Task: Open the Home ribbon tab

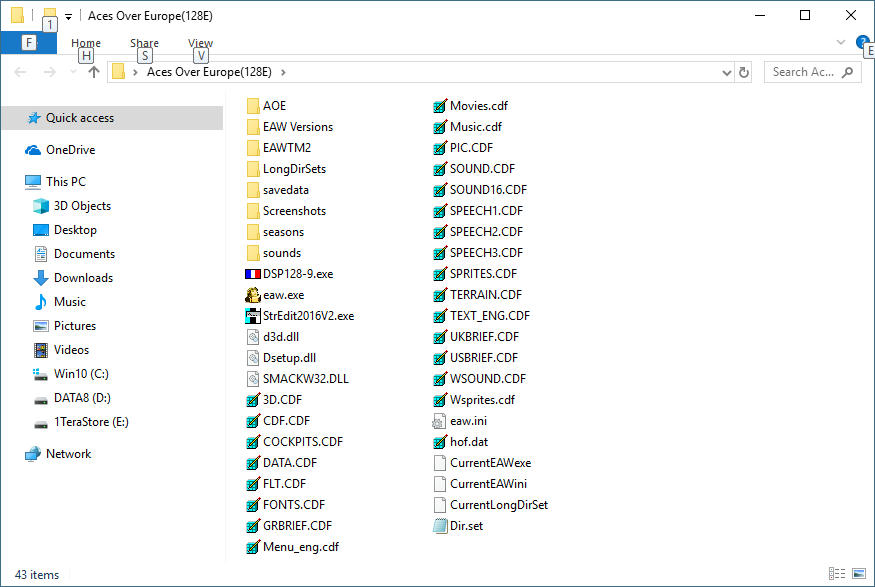Action: pyautogui.click(x=86, y=43)
